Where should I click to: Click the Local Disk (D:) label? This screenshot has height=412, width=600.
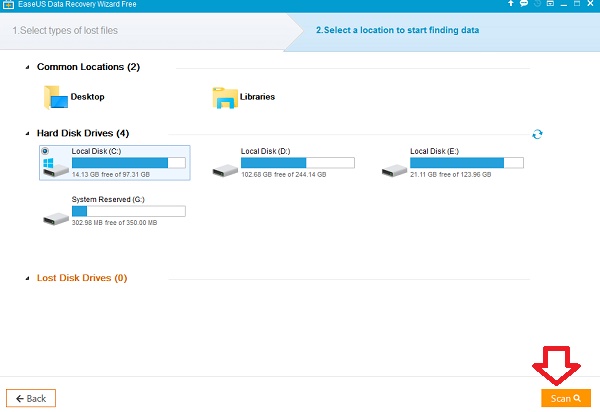(266, 151)
